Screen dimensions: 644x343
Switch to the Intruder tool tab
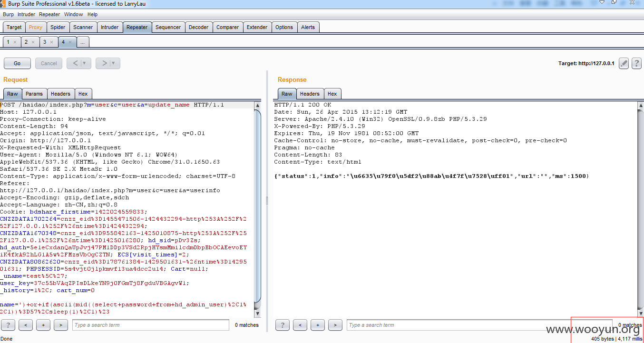click(x=110, y=27)
